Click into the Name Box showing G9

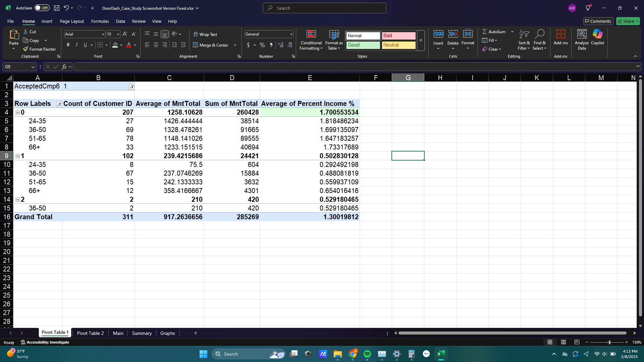pos(17,67)
